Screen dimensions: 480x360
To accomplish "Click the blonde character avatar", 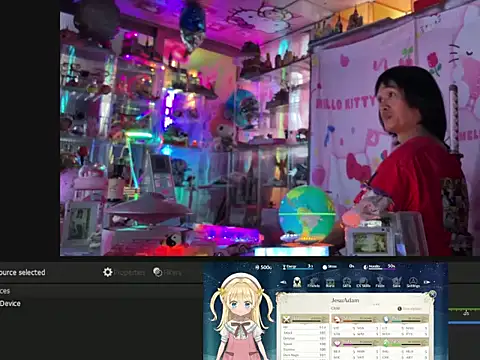I will click(241, 317).
